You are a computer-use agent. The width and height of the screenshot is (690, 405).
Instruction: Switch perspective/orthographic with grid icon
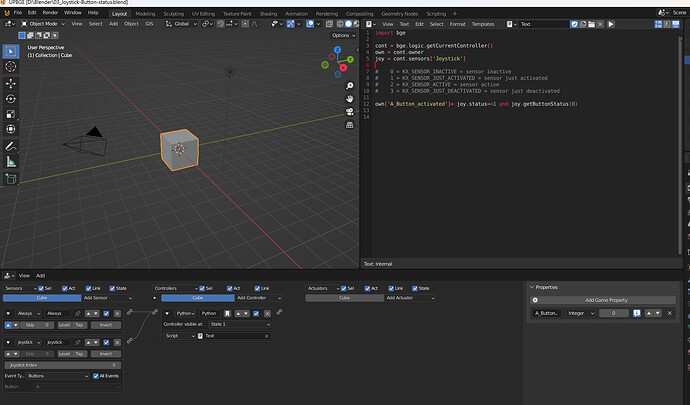[349, 125]
